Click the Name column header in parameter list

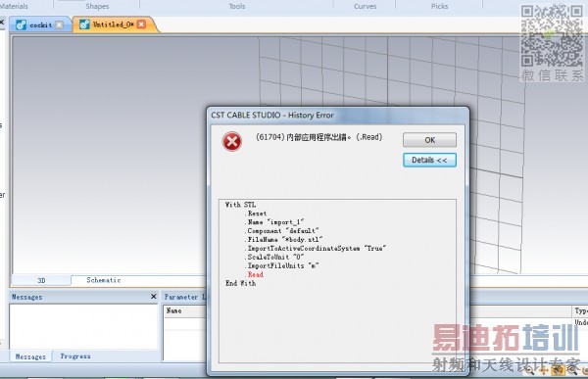click(x=174, y=310)
